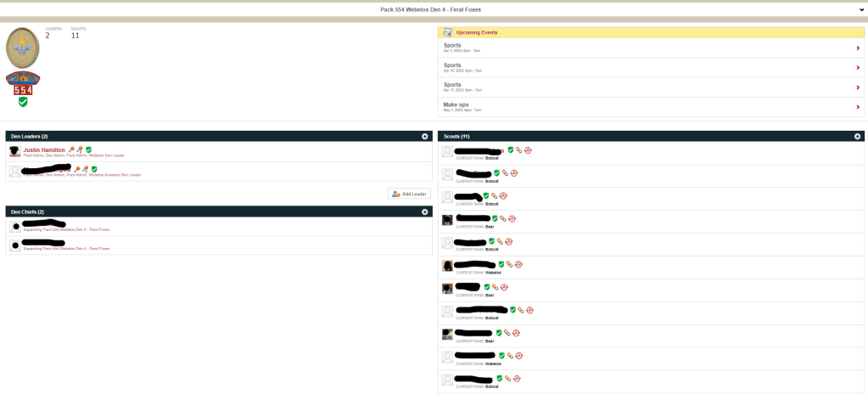The image size is (868, 400).
Task: Open Justin Hamilton's leader profile
Action: pos(44,149)
